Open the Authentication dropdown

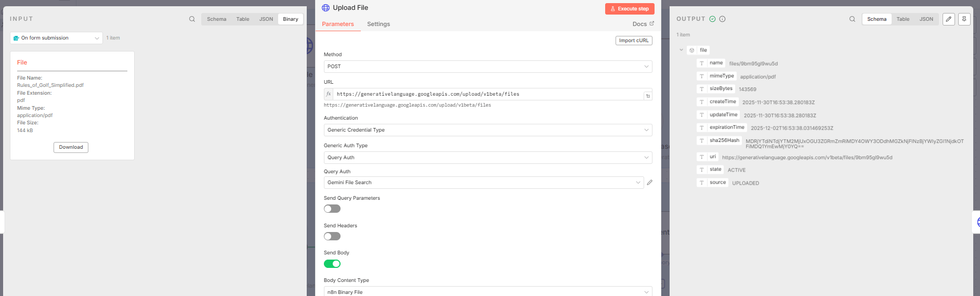click(488, 130)
